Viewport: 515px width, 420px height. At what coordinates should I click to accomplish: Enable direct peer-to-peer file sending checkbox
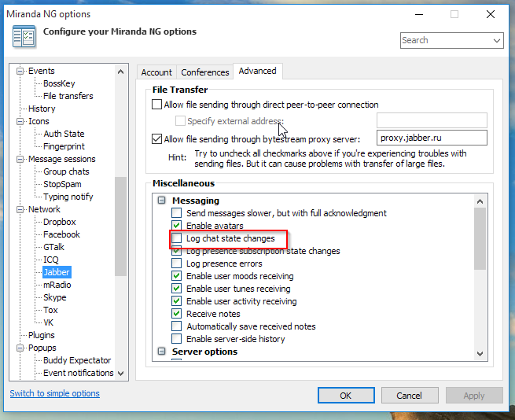point(156,105)
